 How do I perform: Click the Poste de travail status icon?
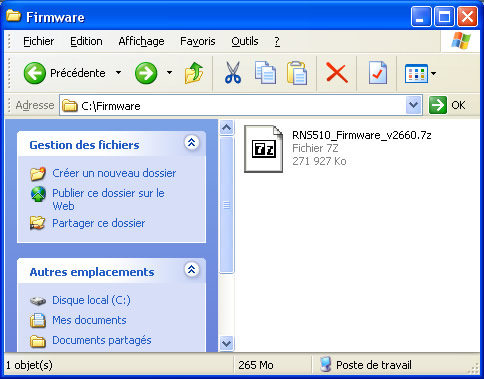coord(325,364)
